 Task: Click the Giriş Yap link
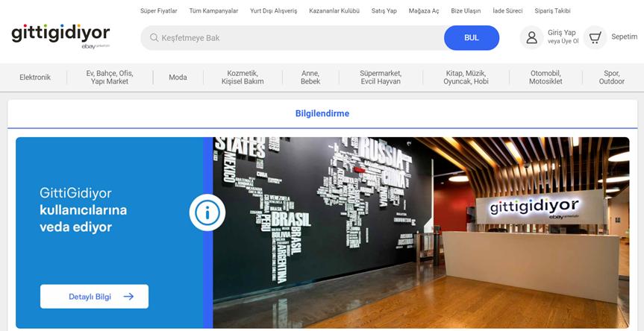point(562,32)
